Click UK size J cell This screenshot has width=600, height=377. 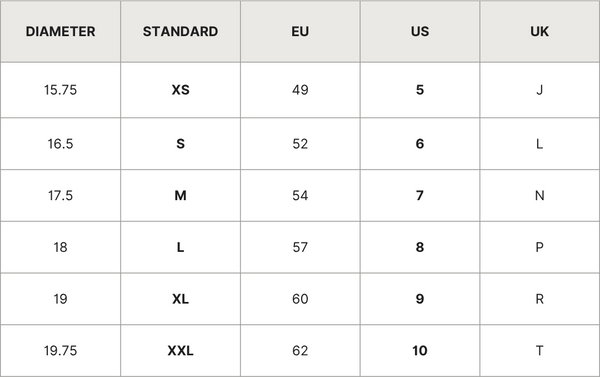click(540, 90)
